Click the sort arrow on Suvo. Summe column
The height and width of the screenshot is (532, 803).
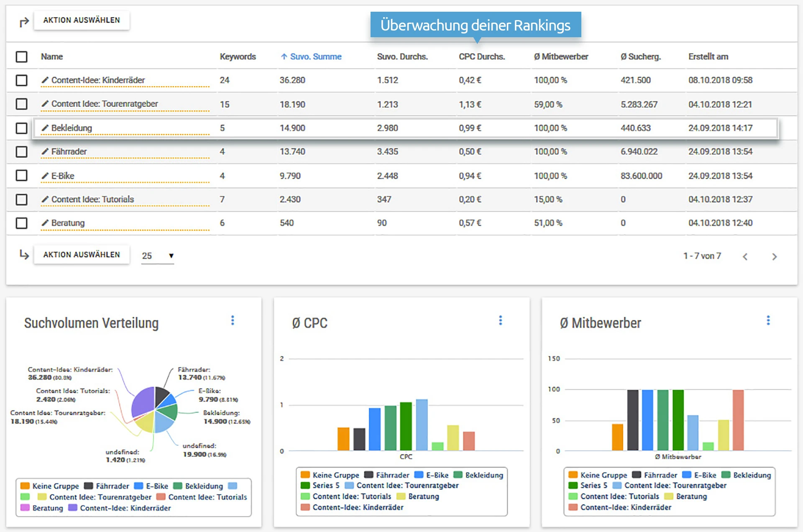284,56
